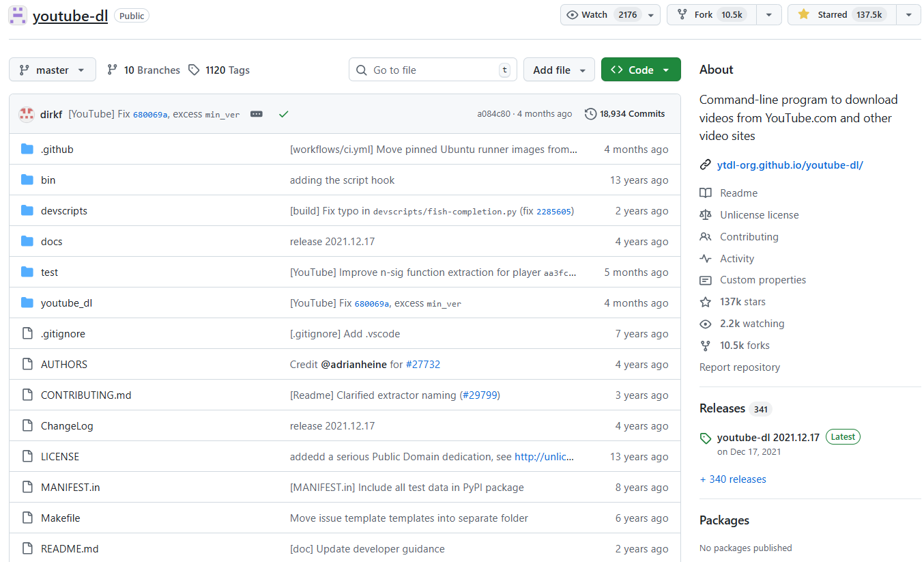Click the test folder icon

pyautogui.click(x=27, y=272)
